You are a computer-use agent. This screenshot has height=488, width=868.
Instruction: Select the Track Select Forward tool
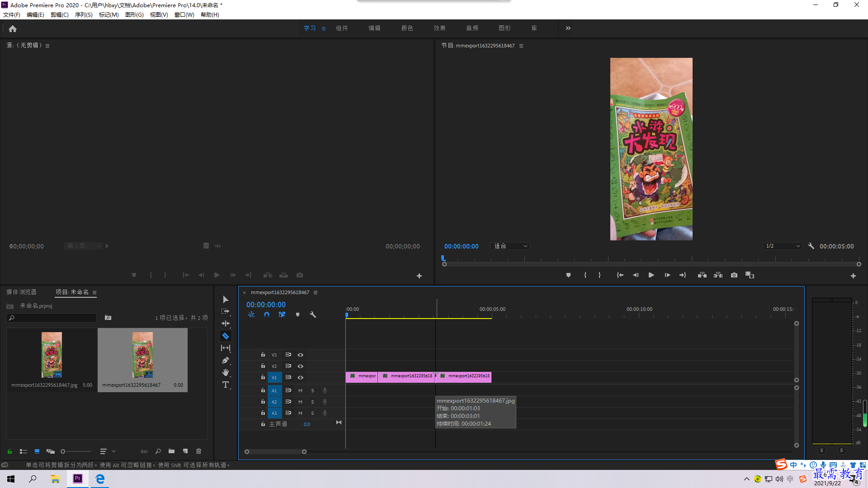pos(225,312)
